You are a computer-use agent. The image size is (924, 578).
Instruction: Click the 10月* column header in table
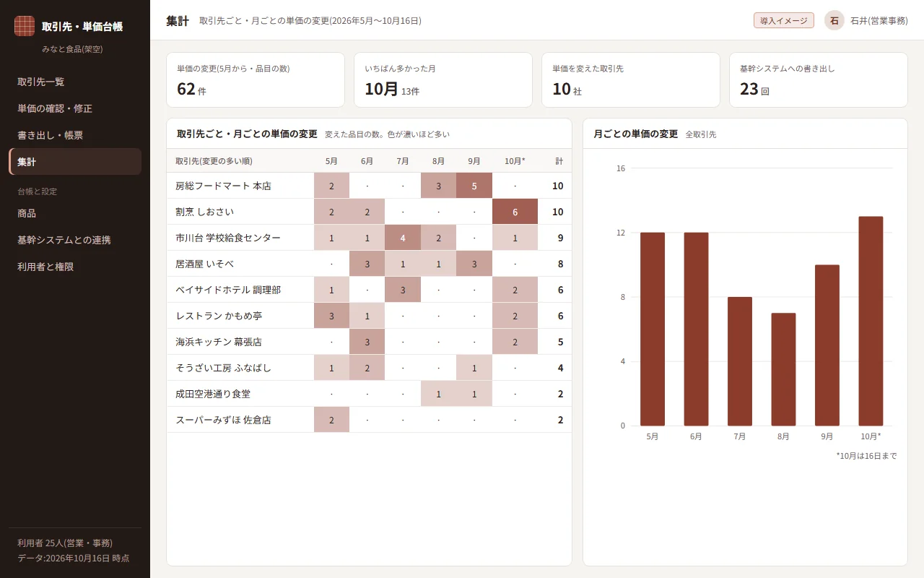[515, 161]
